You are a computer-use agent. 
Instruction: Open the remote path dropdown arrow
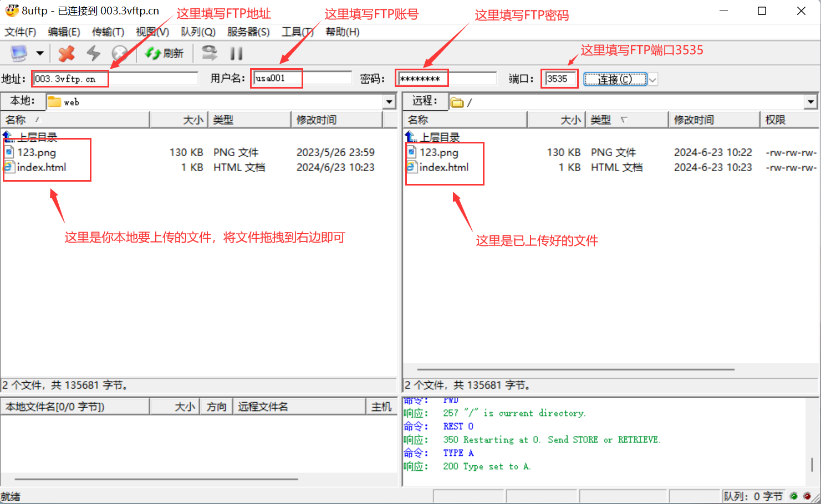click(x=810, y=101)
